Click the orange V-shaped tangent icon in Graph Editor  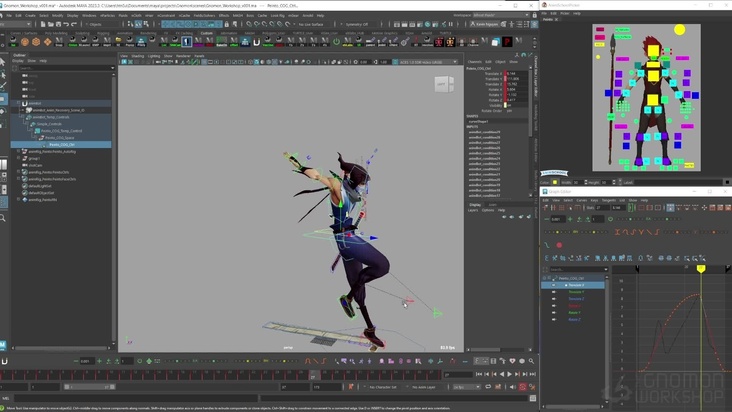[641, 232]
